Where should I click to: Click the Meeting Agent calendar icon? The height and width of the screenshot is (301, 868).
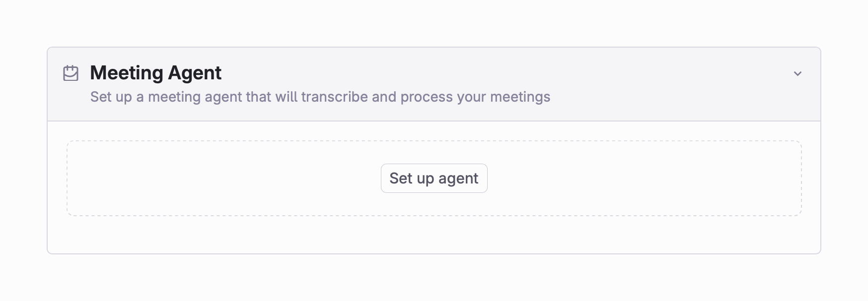tap(71, 73)
